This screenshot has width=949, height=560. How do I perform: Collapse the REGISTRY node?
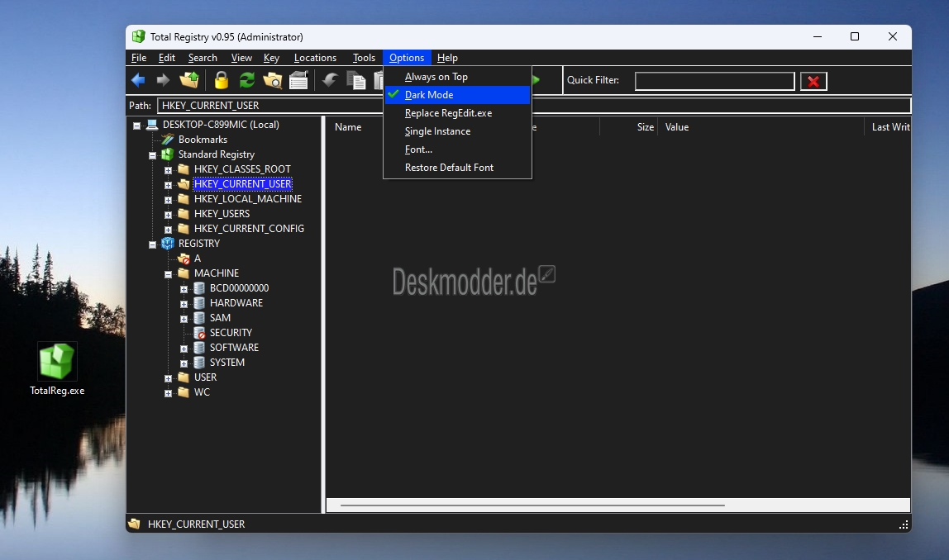point(152,244)
